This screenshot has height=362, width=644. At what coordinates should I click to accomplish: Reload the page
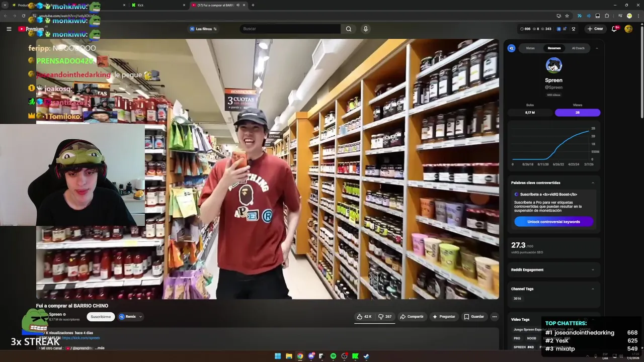click(x=23, y=16)
